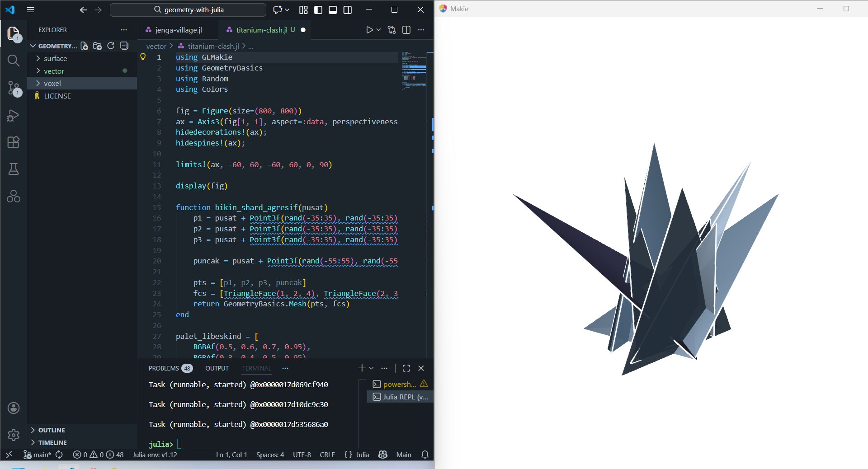
Task: Maximize the terminal panel size
Action: (x=406, y=368)
